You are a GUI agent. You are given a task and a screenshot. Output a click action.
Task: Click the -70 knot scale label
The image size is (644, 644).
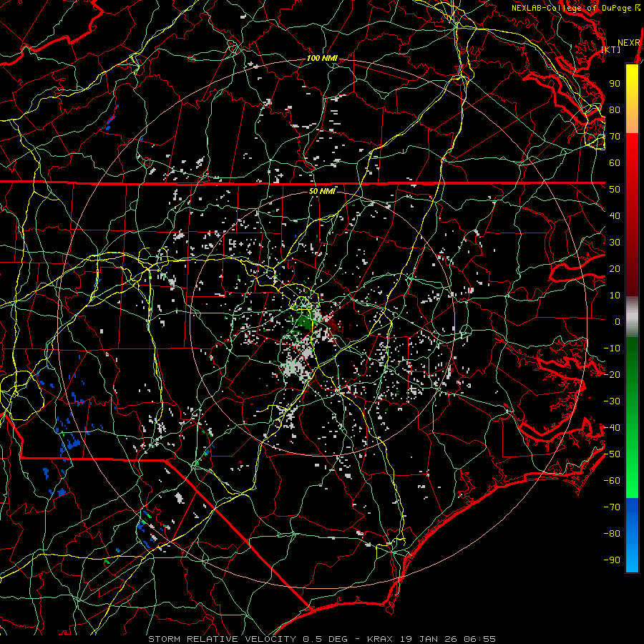click(612, 507)
